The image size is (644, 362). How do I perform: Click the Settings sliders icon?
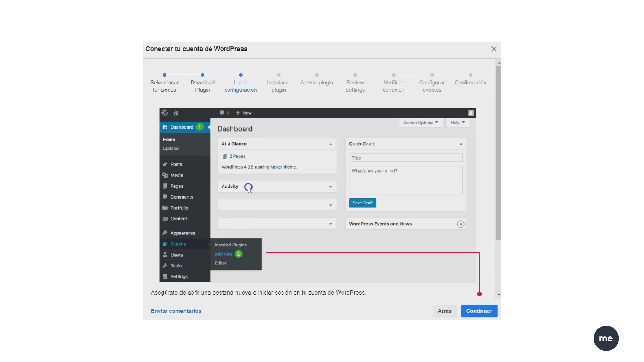[165, 277]
